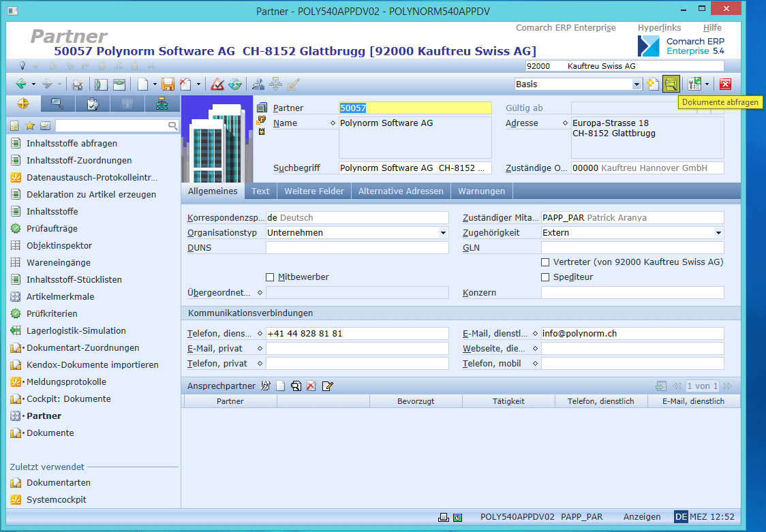Image resolution: width=766 pixels, height=532 pixels.
Task: Click the building icon beside Partner label
Action: tap(262, 108)
